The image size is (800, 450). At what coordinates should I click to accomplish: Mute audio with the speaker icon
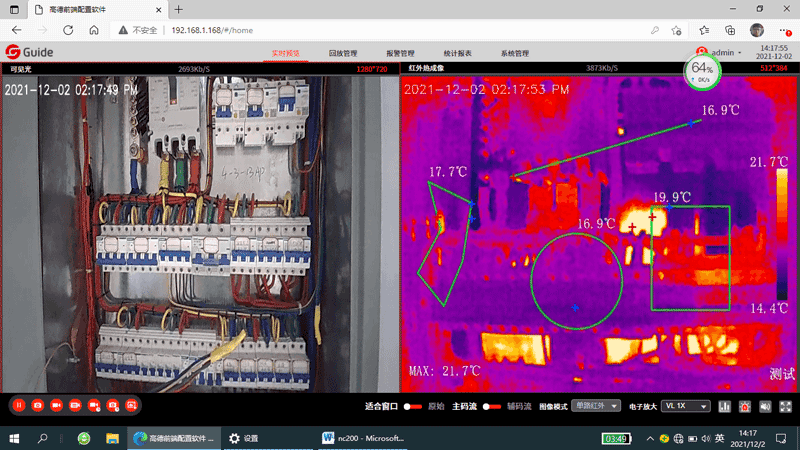click(x=765, y=407)
